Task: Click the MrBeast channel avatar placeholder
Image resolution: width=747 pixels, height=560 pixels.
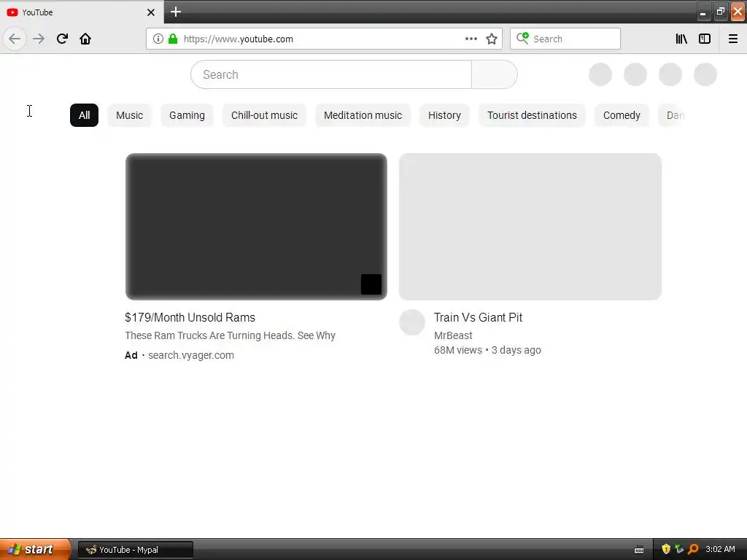Action: coord(412,322)
